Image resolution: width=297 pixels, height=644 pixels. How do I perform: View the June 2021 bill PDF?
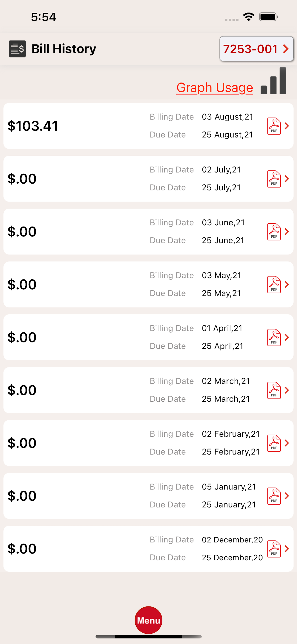274,232
